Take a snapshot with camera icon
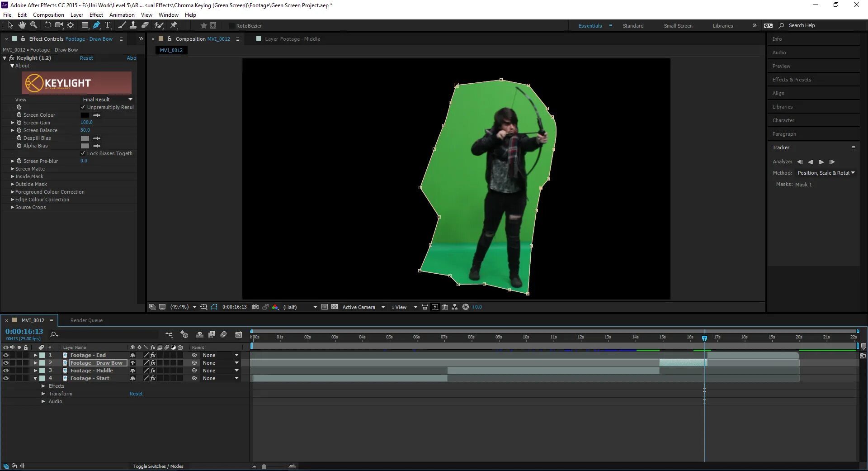Viewport: 868px width, 471px height. click(x=255, y=307)
